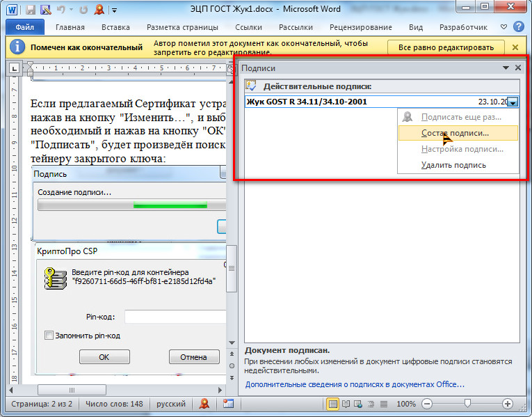Switch to the Разработчик tab
This screenshot has height=417, width=532.
(x=463, y=27)
